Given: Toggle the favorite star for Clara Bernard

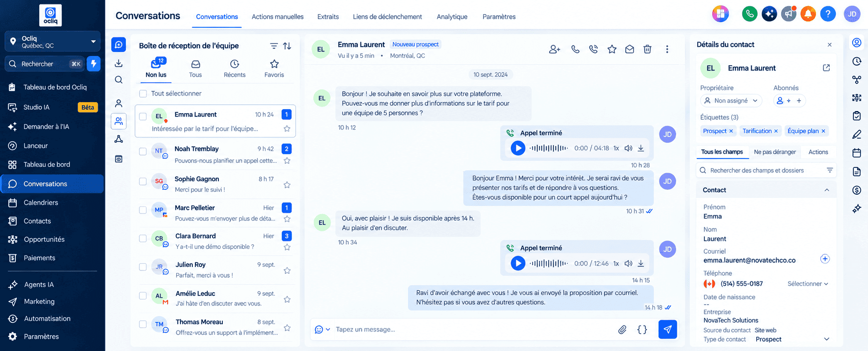Looking at the screenshot, I should coord(287,247).
